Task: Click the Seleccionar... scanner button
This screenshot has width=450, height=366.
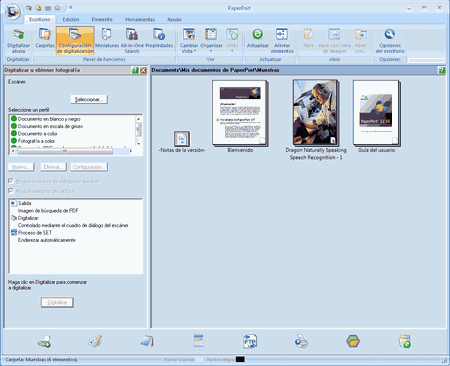Action: pyautogui.click(x=89, y=99)
